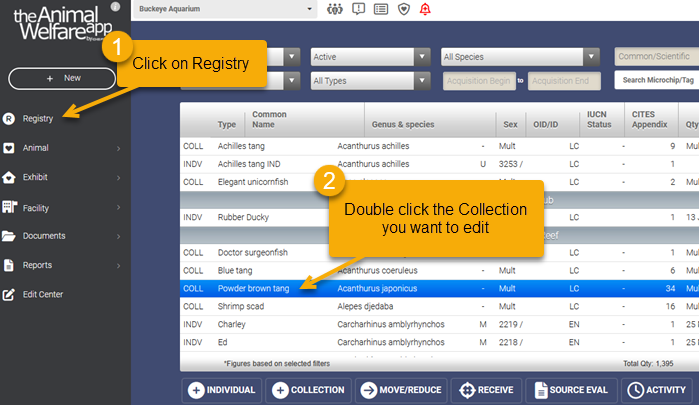The image size is (699, 405).
Task: Select the Blue tang row
Action: 440,270
